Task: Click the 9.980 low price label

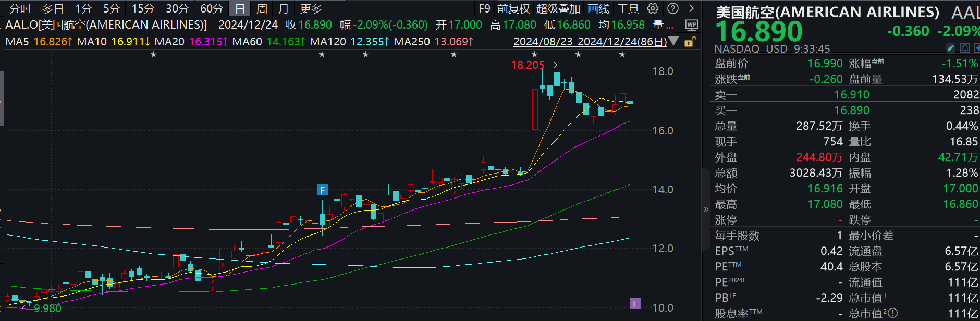Action: 47,308
